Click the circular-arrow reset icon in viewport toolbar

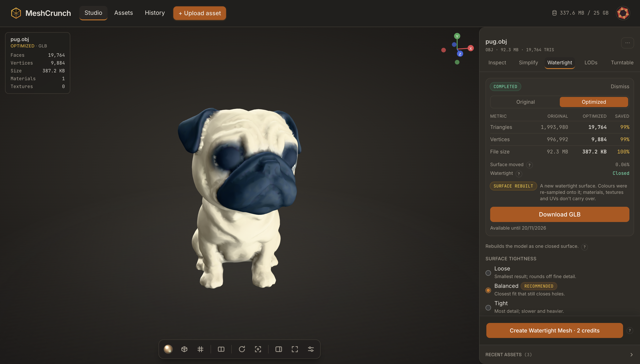click(242, 349)
